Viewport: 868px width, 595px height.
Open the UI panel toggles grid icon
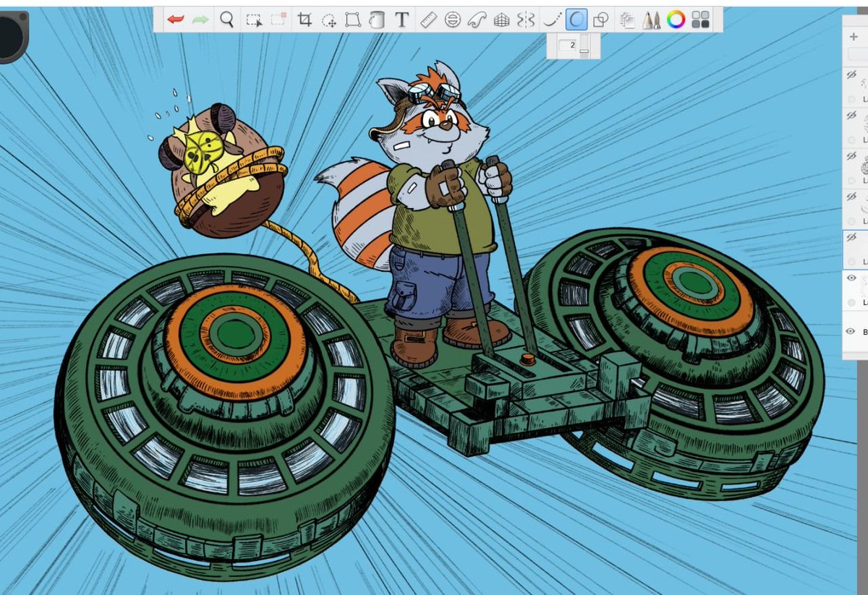coord(701,20)
